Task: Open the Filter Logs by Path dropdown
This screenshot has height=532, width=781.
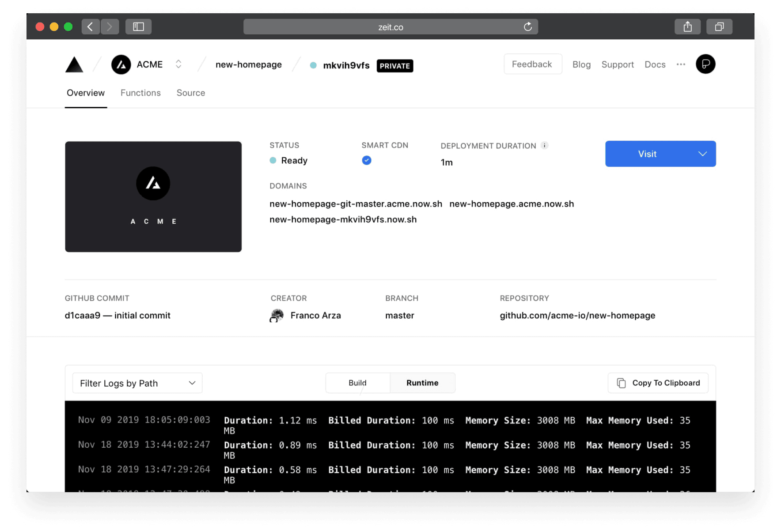Action: [137, 383]
